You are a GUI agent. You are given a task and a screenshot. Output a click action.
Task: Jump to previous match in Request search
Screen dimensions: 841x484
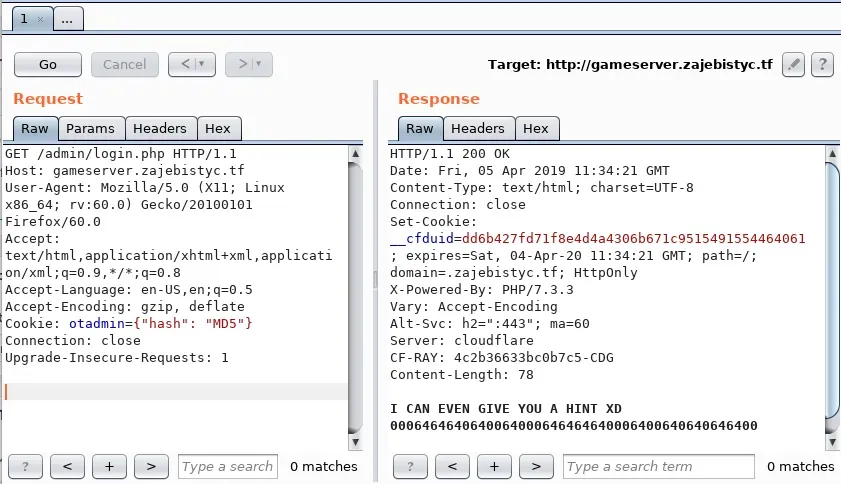click(67, 466)
